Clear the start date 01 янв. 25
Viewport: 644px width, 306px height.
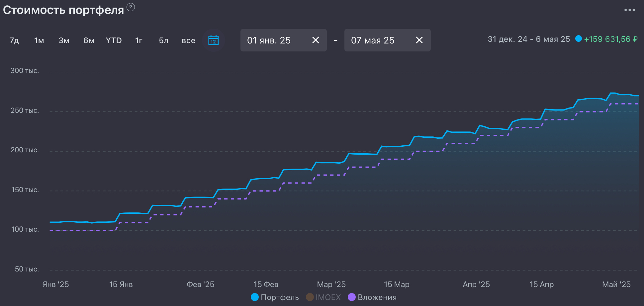[x=316, y=40]
